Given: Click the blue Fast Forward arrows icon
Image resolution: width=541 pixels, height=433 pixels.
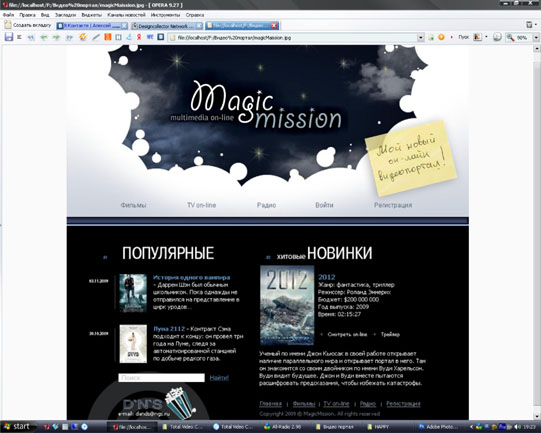Looking at the screenshot, I should (x=69, y=37).
